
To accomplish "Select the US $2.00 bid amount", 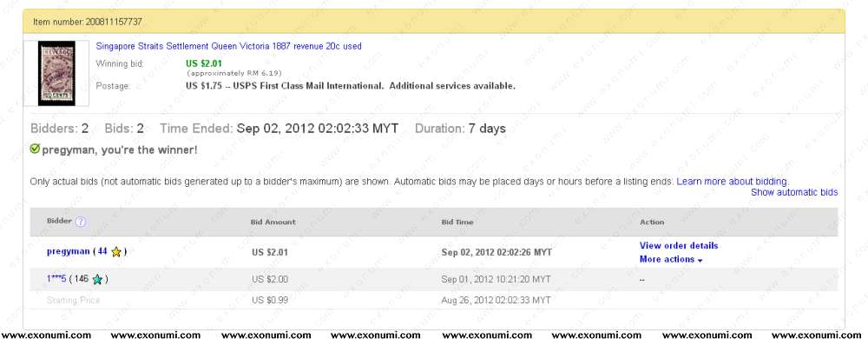I will click(270, 280).
